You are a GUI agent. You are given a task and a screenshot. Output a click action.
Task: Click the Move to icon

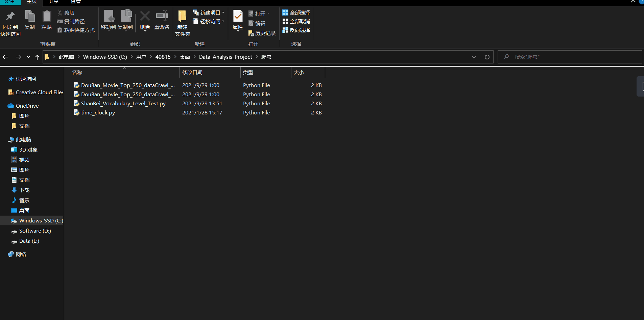click(x=109, y=17)
